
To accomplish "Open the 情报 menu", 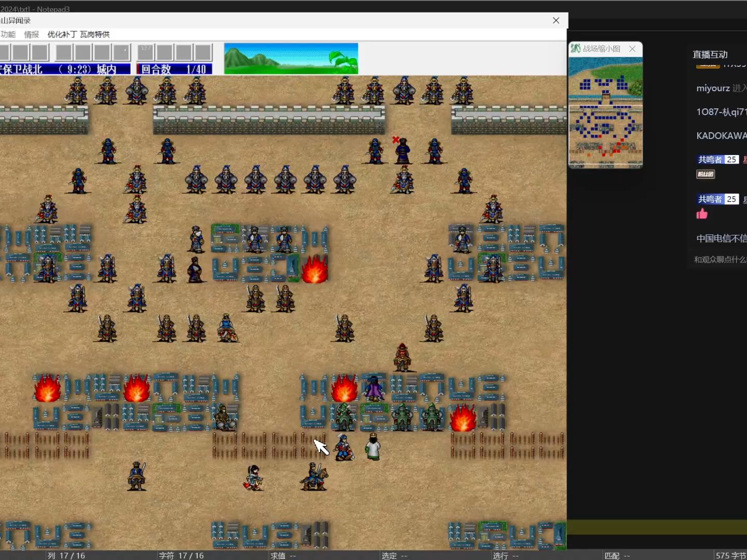I will pyautogui.click(x=32, y=34).
